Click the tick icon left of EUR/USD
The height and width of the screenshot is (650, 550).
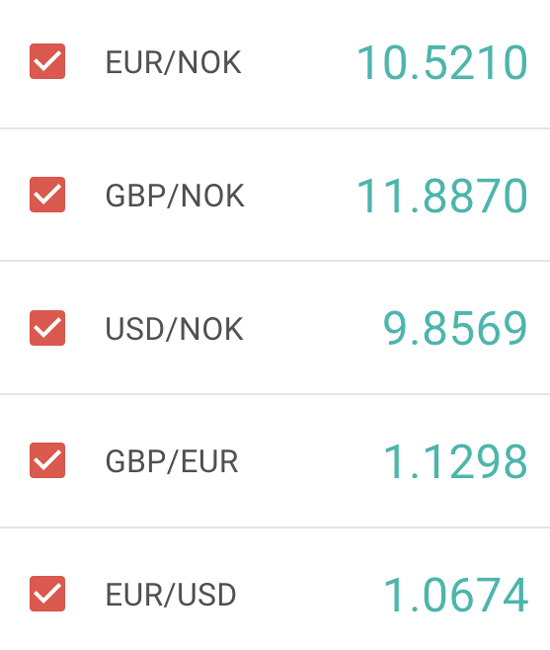[47, 593]
